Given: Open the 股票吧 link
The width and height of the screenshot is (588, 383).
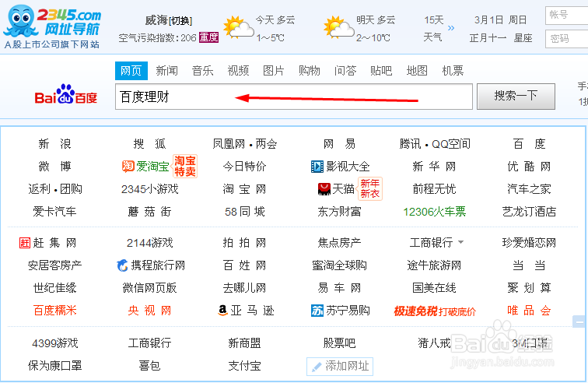Looking at the screenshot, I should [339, 343].
